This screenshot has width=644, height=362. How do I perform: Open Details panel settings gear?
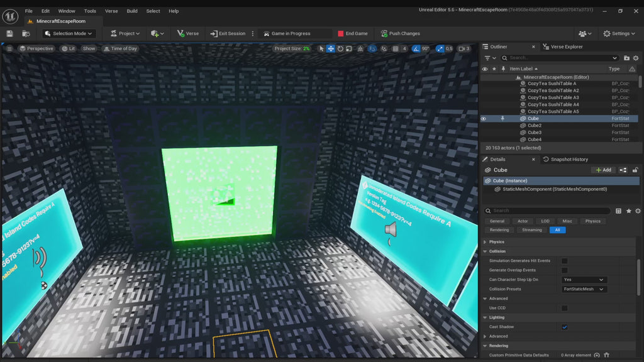(638, 211)
